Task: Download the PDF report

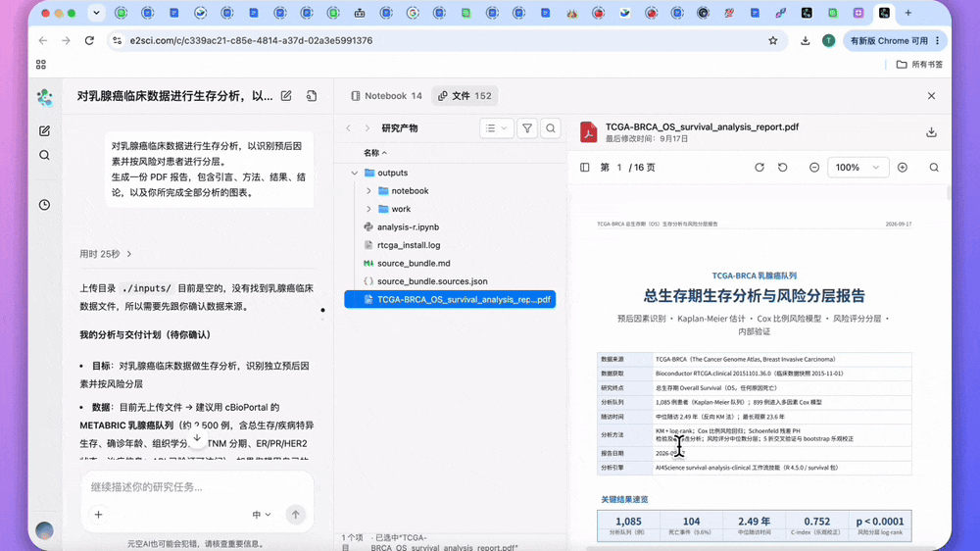Action: 931,132
